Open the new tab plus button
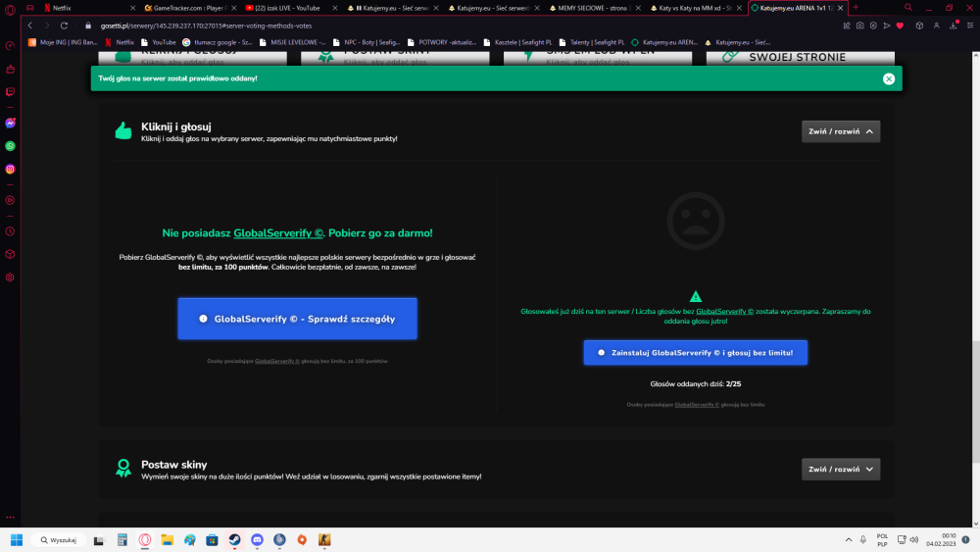The width and height of the screenshot is (980, 552). point(856,8)
